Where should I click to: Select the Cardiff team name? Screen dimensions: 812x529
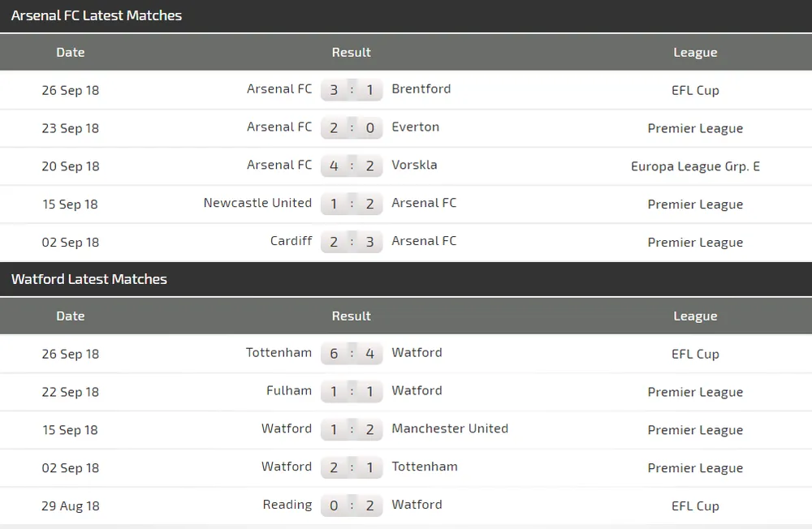292,241
